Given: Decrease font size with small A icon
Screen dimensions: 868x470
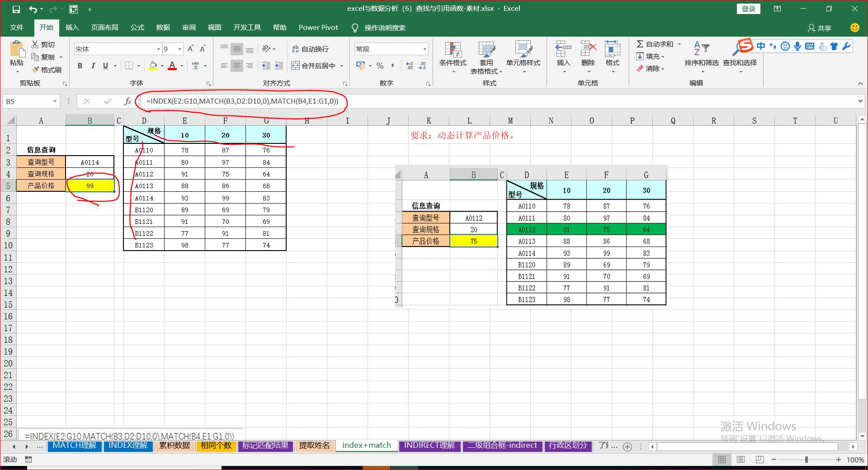Looking at the screenshot, I should click(203, 49).
